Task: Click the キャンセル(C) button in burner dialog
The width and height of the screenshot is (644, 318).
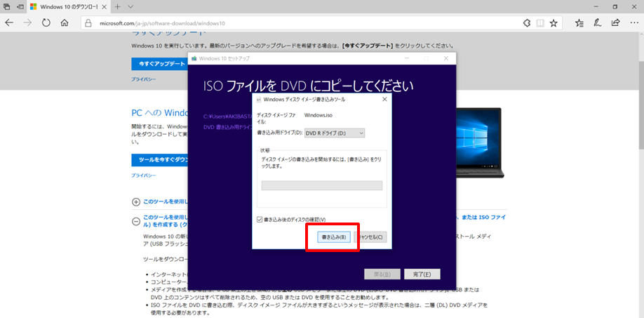Action: coord(370,237)
